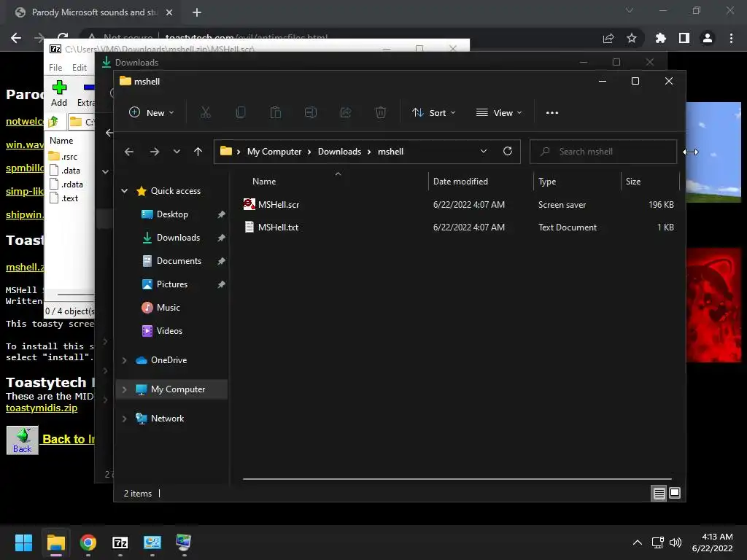Screen dimensions: 747x560
Task: Click the Cut scissors icon in mshell toolbar
Action: pyautogui.click(x=205, y=113)
